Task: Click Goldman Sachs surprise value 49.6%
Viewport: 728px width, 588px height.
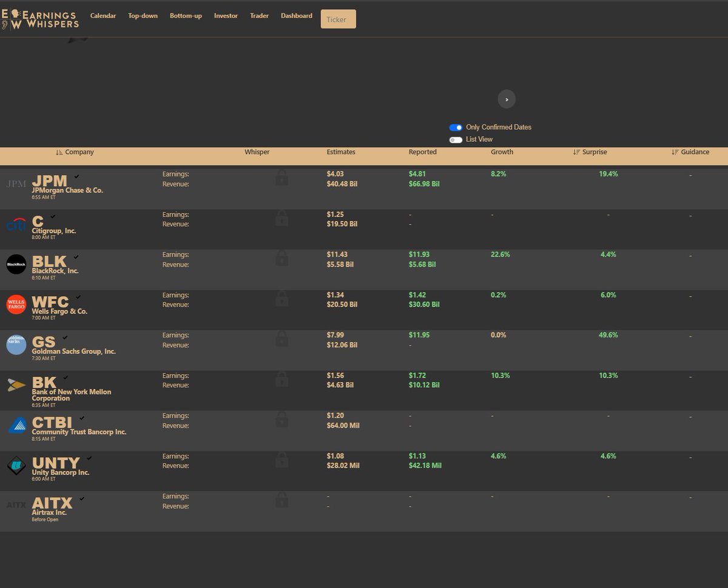Action: pyautogui.click(x=608, y=335)
